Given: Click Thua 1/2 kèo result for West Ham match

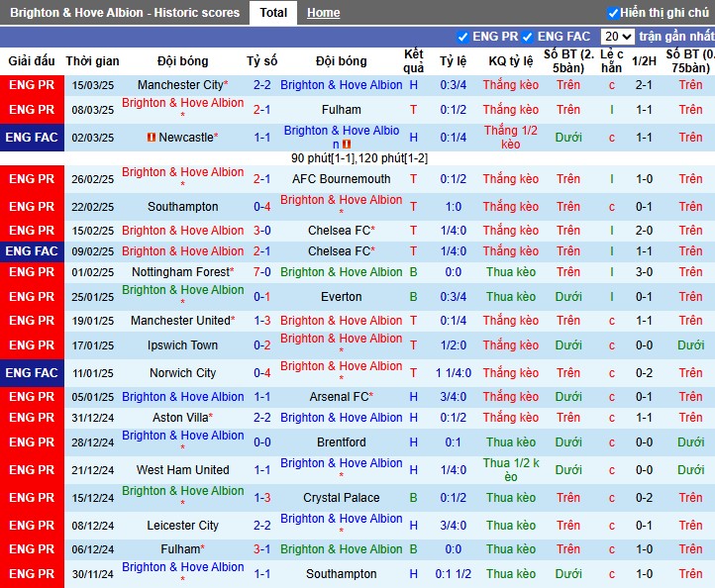Looking at the screenshot, I should pos(511,470).
